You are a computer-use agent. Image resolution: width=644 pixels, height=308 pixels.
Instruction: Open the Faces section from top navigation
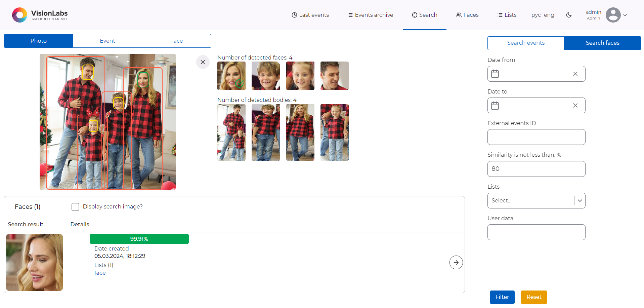click(x=467, y=15)
